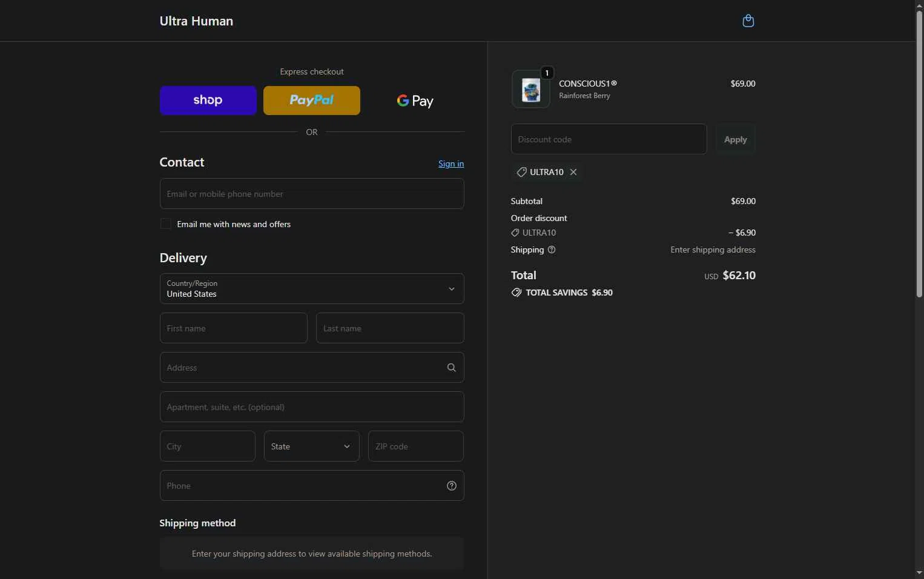
Task: Click the – $6.90 discount amount
Action: click(742, 233)
